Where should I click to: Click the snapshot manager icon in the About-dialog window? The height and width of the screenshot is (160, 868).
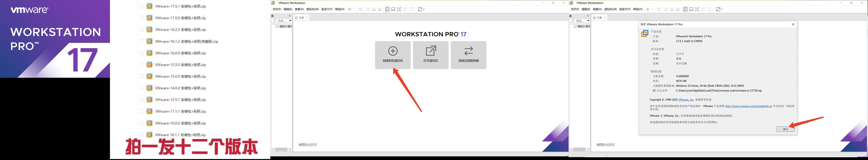[678, 9]
